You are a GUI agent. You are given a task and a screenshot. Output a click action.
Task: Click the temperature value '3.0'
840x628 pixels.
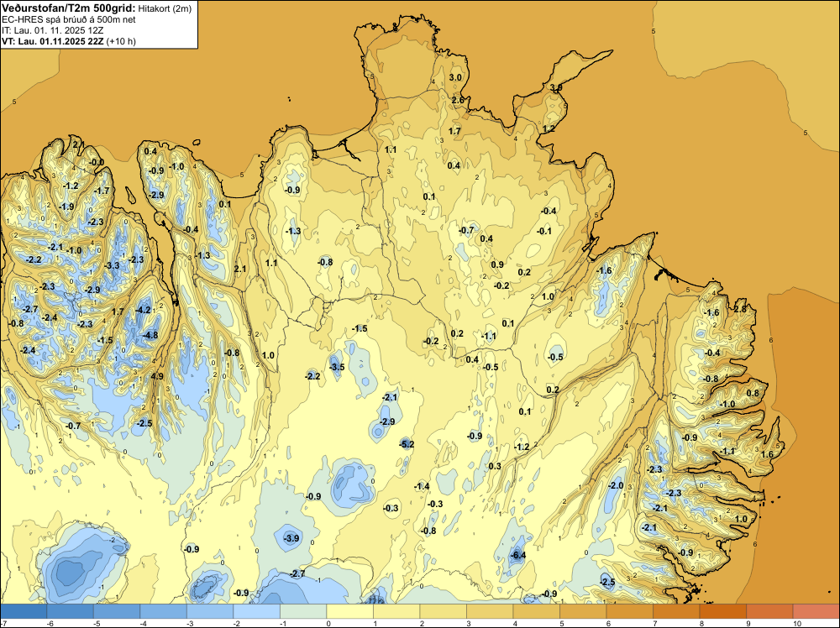coord(455,77)
